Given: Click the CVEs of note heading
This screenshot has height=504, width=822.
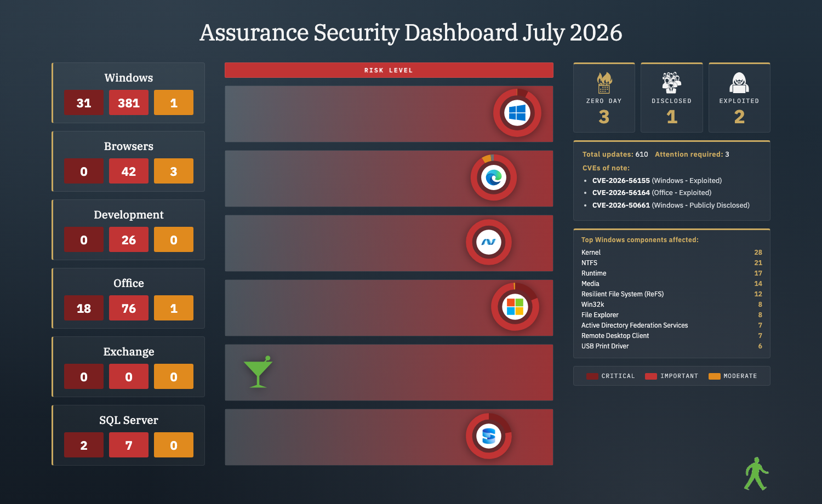Looking at the screenshot, I should coord(606,168).
